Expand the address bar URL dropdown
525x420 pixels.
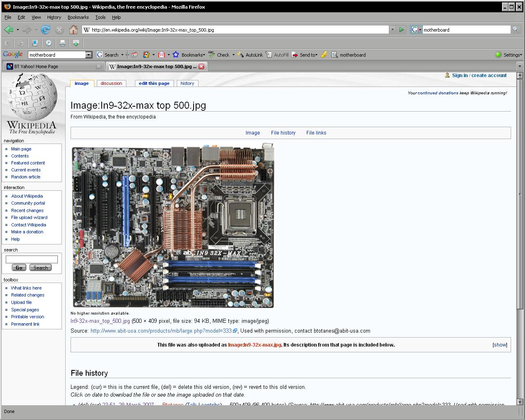pos(393,30)
